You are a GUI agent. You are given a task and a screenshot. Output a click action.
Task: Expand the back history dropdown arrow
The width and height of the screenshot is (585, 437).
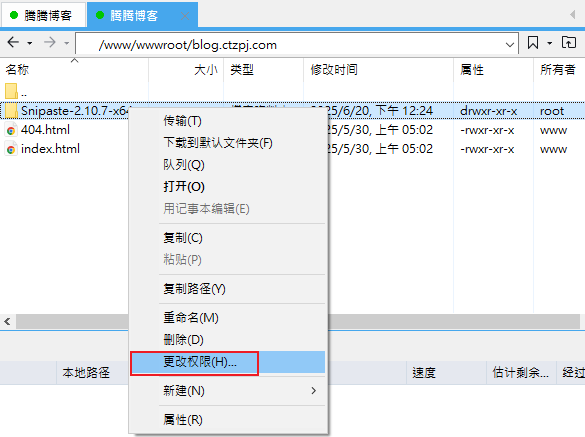(x=29, y=43)
